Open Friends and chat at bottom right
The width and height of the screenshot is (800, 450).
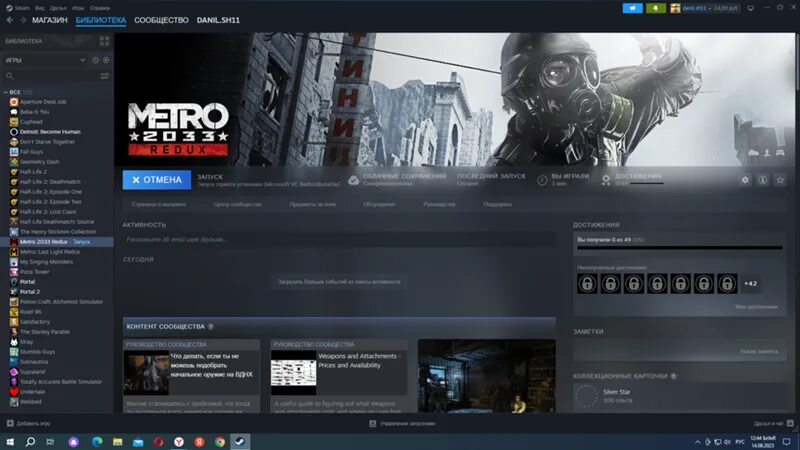[x=773, y=423]
